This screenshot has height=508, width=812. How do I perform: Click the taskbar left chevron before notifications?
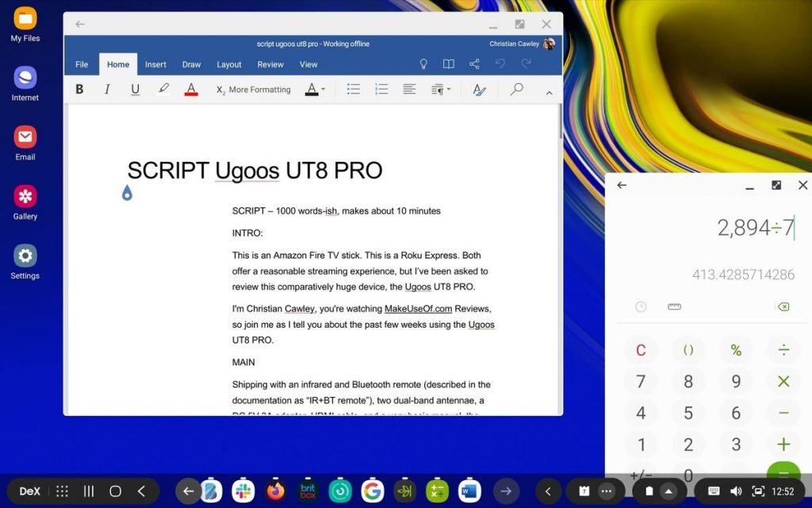coord(548,491)
